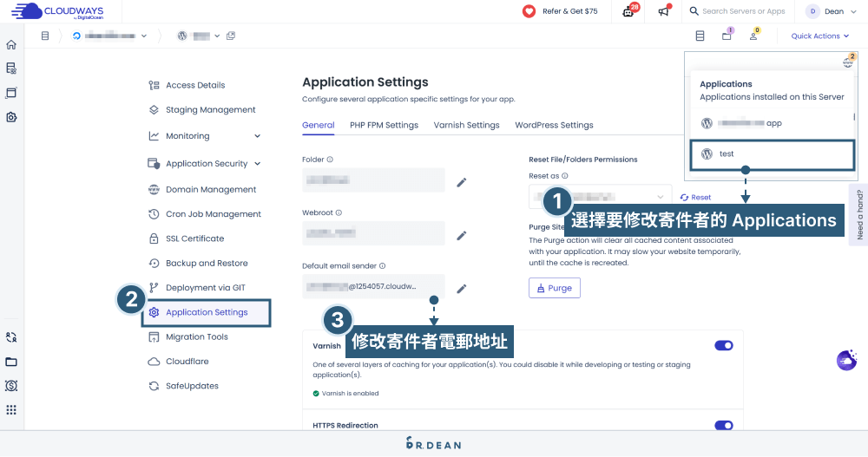Show info tooltip for Default email sender
The image size is (868, 457).
pyautogui.click(x=383, y=266)
